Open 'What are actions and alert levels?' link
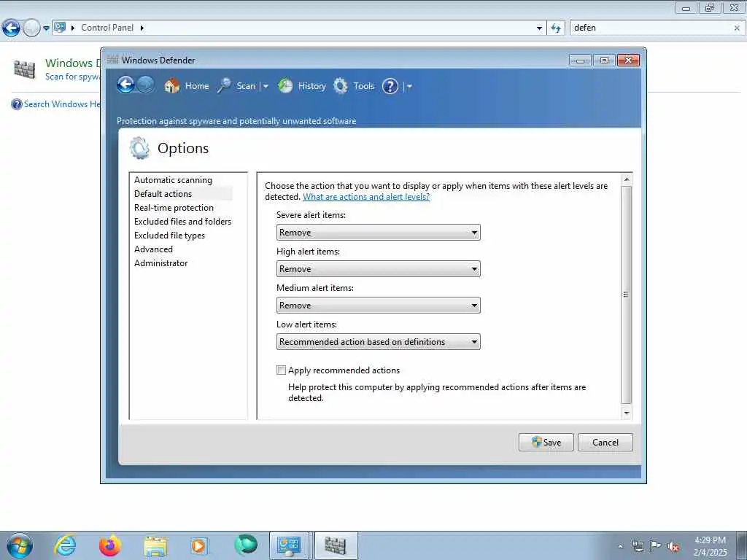Viewport: 747px width, 560px height. (x=366, y=197)
